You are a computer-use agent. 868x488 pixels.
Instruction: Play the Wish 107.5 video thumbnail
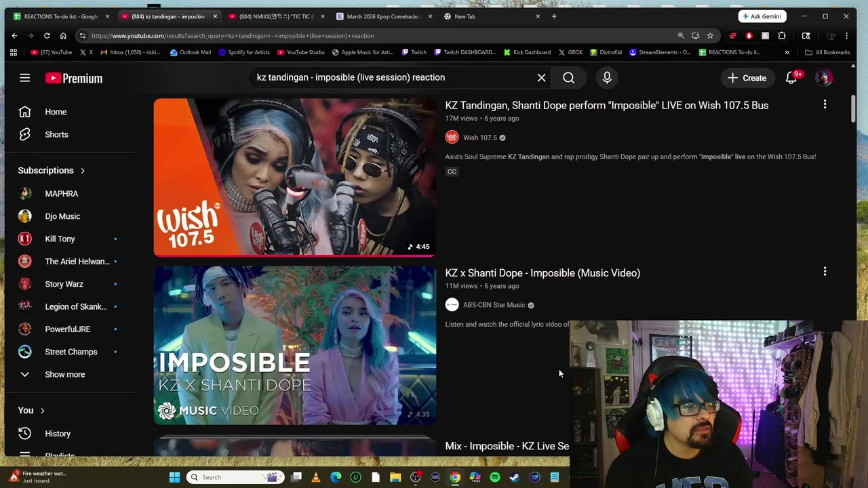[x=295, y=178]
